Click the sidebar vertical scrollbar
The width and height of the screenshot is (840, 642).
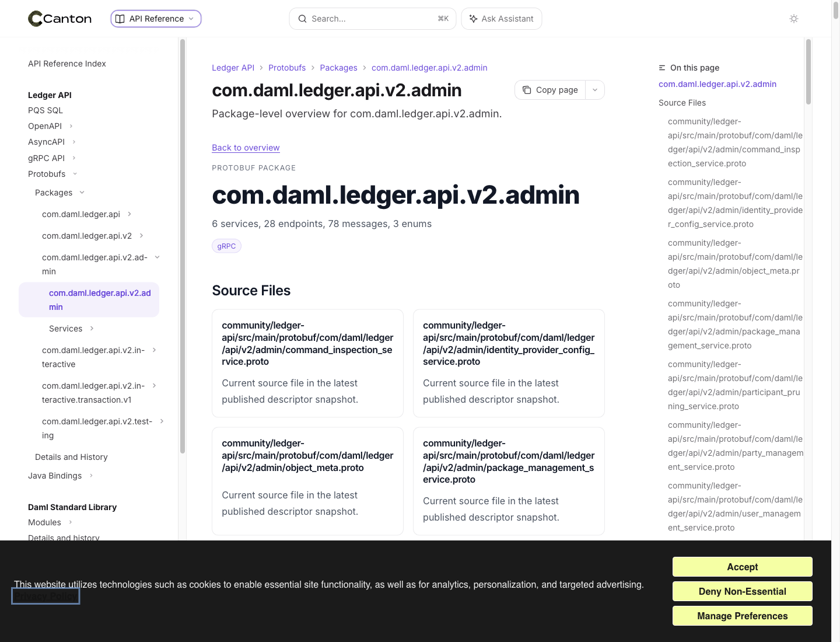pos(183,246)
